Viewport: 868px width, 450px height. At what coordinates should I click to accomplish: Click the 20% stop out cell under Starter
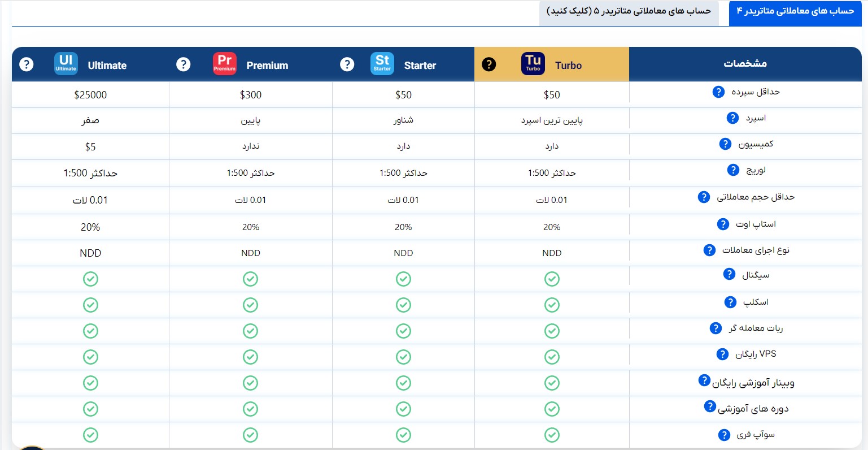pyautogui.click(x=403, y=227)
